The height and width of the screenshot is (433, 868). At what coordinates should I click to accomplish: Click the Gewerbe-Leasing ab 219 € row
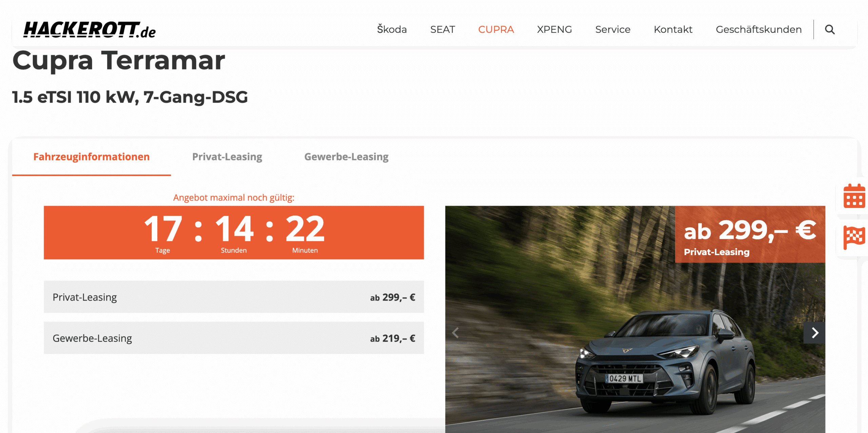234,338
